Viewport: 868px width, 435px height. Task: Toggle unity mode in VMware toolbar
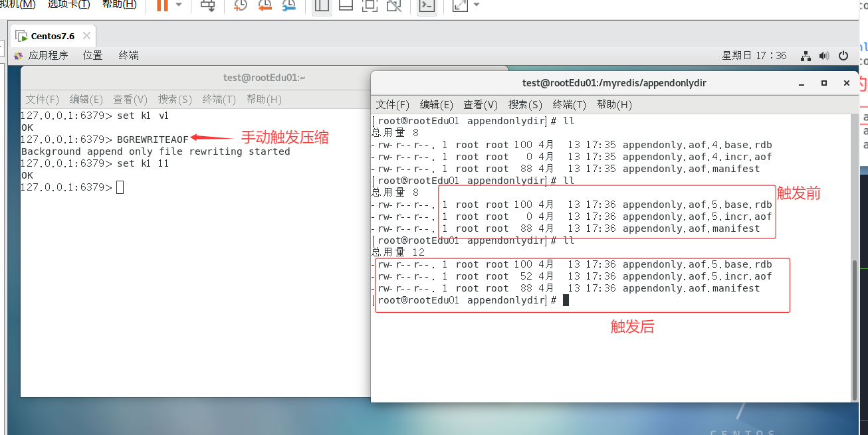(394, 5)
